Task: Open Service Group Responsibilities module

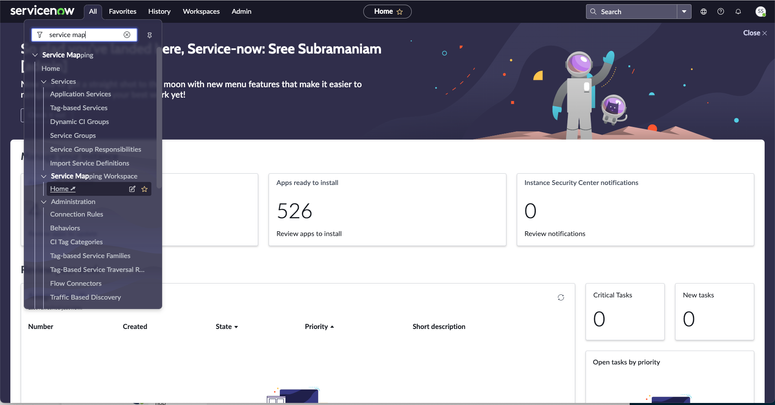Action: tap(95, 149)
